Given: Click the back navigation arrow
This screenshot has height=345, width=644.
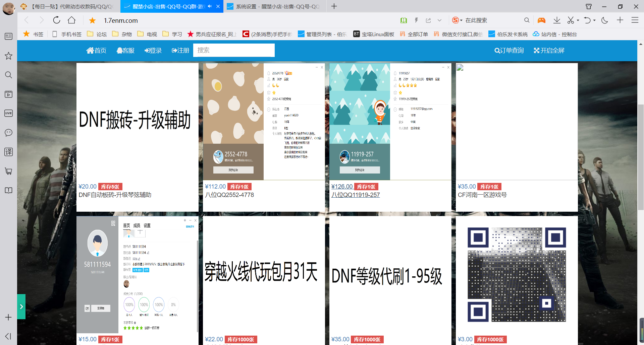Looking at the screenshot, I should click(x=26, y=20).
